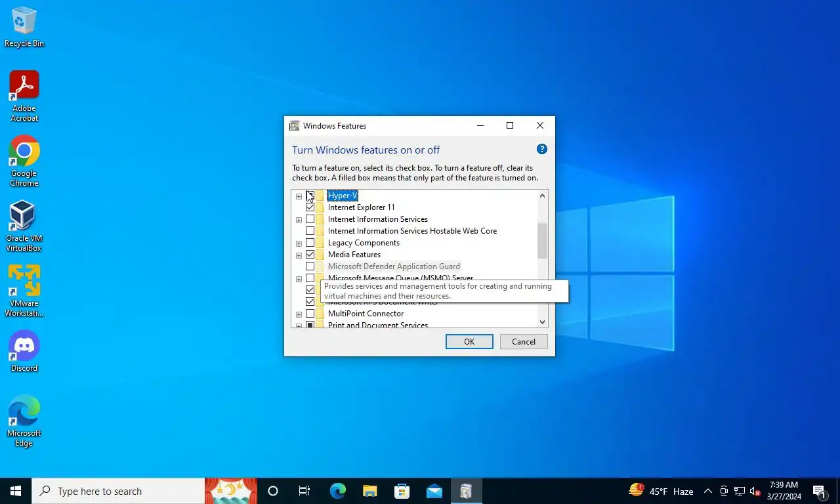Check the Legacy Components checkbox
Viewport: 840px width, 504px height.
tap(310, 243)
